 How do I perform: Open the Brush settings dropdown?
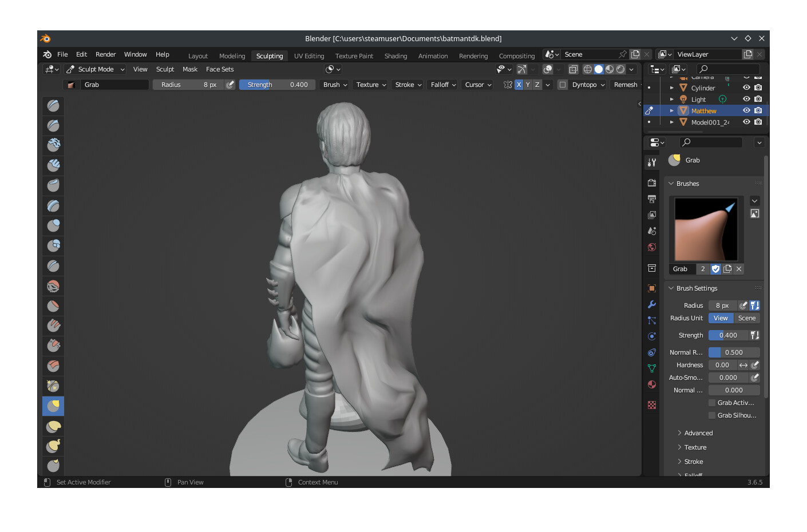[x=335, y=85]
